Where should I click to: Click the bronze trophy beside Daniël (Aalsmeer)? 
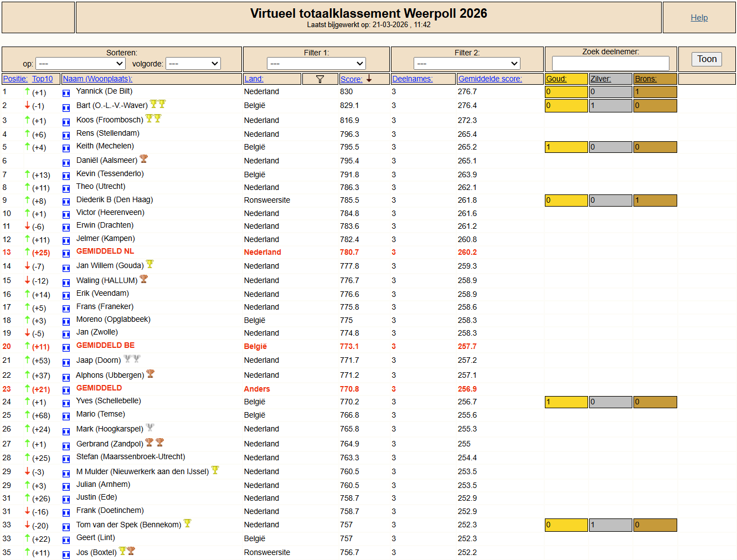pos(144,159)
